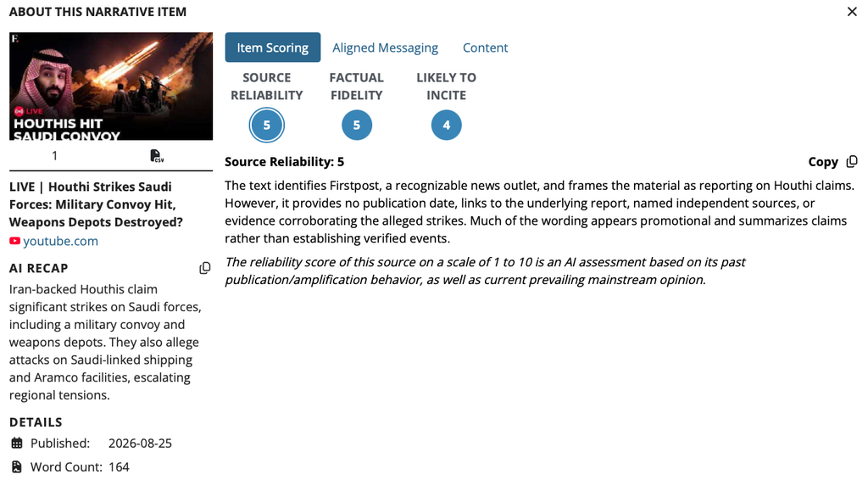
Task: Select the Likely to Incite score circle
Action: [x=446, y=126]
